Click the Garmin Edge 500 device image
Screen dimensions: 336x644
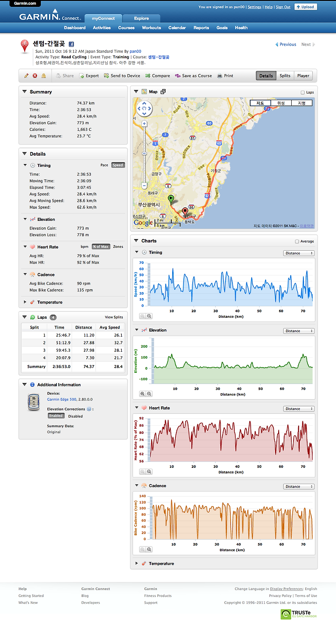[33, 402]
